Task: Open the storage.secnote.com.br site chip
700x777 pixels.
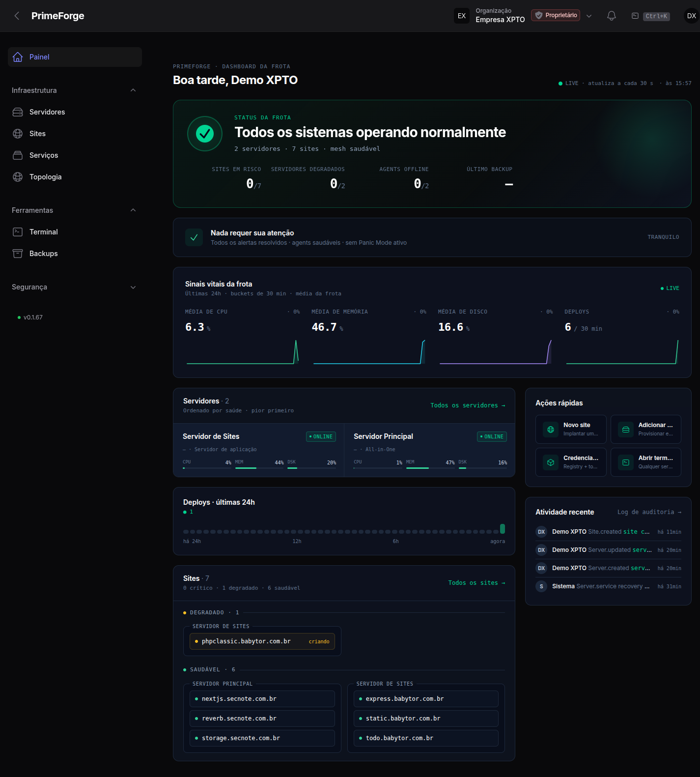Action: coord(262,738)
